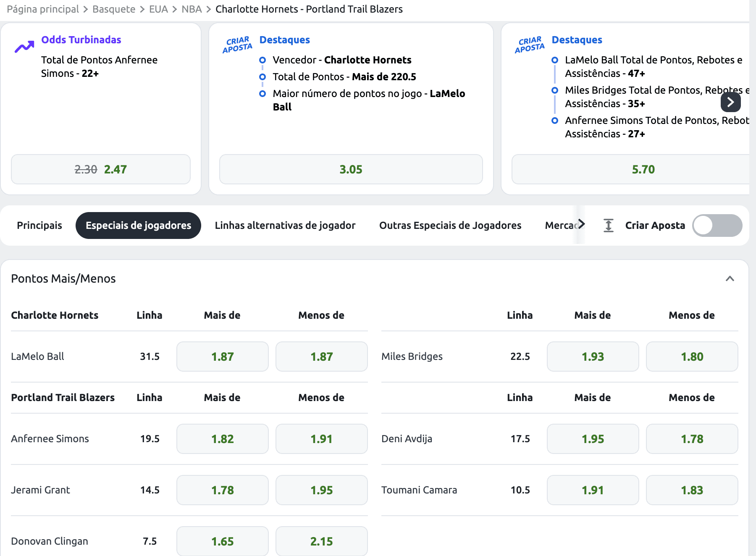Go to Página principal breadcrumb
The height and width of the screenshot is (556, 756).
[x=43, y=9]
